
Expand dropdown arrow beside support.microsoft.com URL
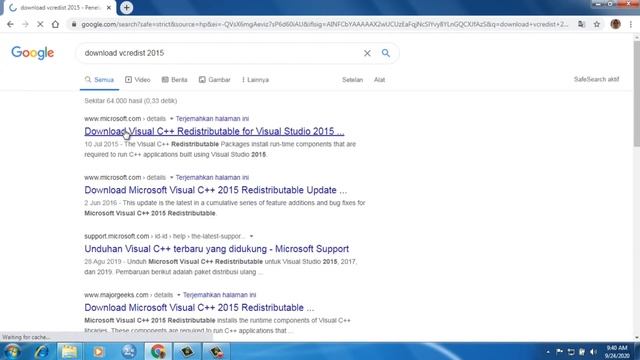[251, 236]
